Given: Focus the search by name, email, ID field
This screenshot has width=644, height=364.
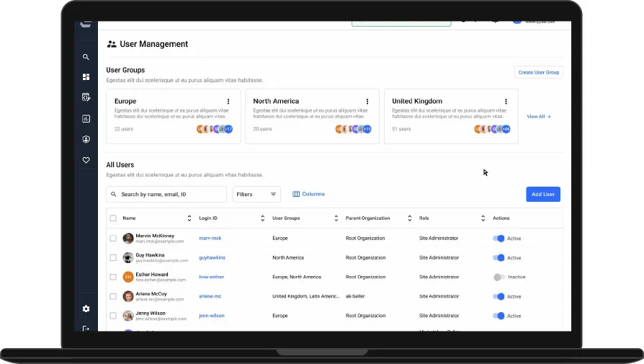Looking at the screenshot, I should pos(166,195).
